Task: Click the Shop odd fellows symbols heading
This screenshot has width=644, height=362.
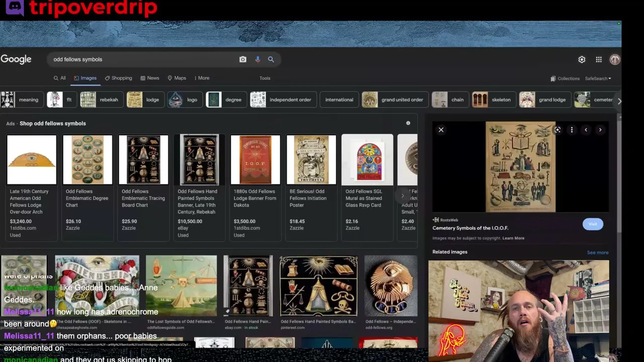Action: (53, 123)
